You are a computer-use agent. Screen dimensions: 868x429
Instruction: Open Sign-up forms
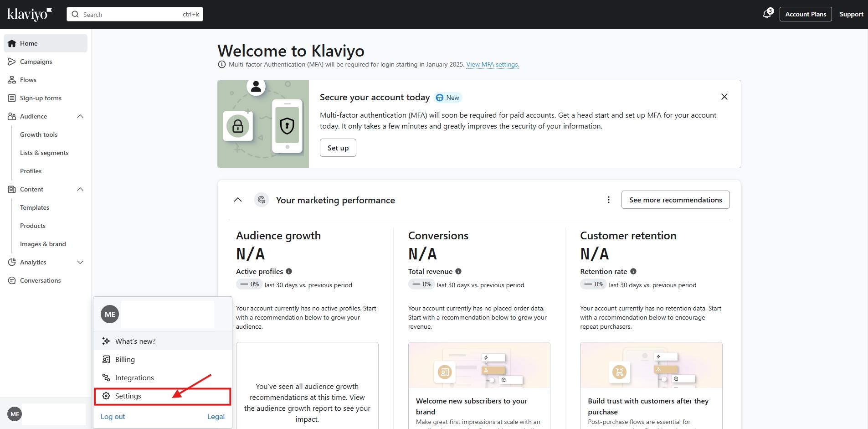[46, 98]
